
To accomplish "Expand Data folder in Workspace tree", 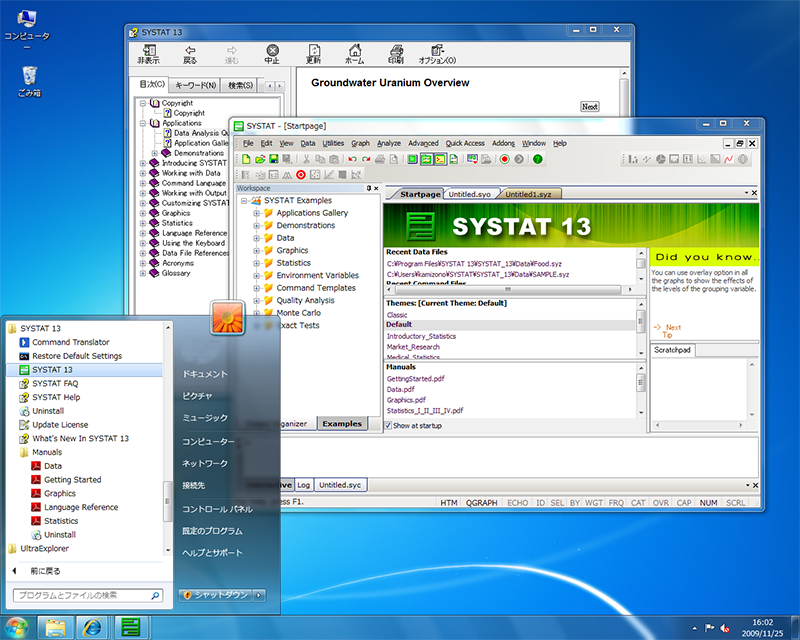I will [x=257, y=238].
